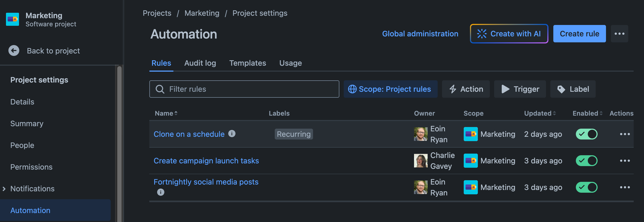Click Charlie Gavey's owner avatar
Screen dimensions: 644x222
[421, 161]
